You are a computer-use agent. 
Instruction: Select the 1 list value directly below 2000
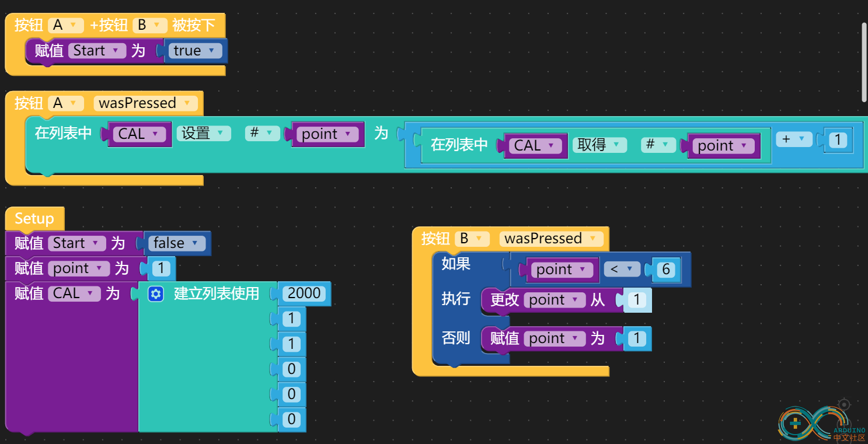click(x=291, y=319)
